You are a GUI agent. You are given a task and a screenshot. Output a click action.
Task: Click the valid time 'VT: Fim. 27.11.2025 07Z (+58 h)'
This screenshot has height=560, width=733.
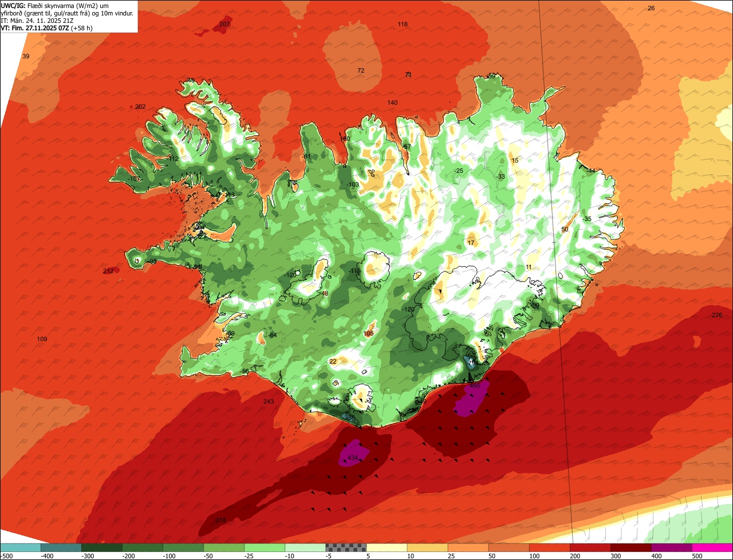(x=47, y=27)
